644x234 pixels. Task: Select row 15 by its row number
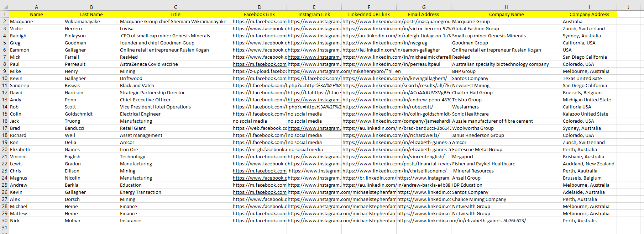[5, 114]
